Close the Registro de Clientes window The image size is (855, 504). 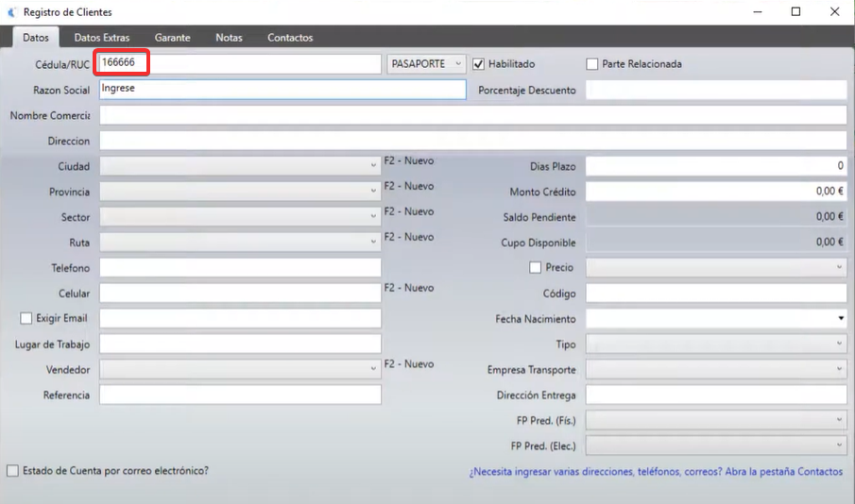click(834, 12)
